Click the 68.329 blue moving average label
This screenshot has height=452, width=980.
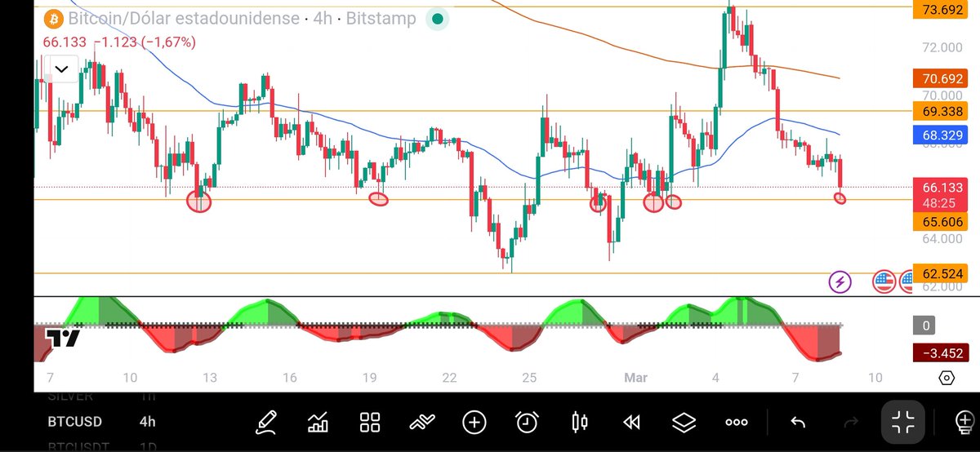click(x=940, y=135)
